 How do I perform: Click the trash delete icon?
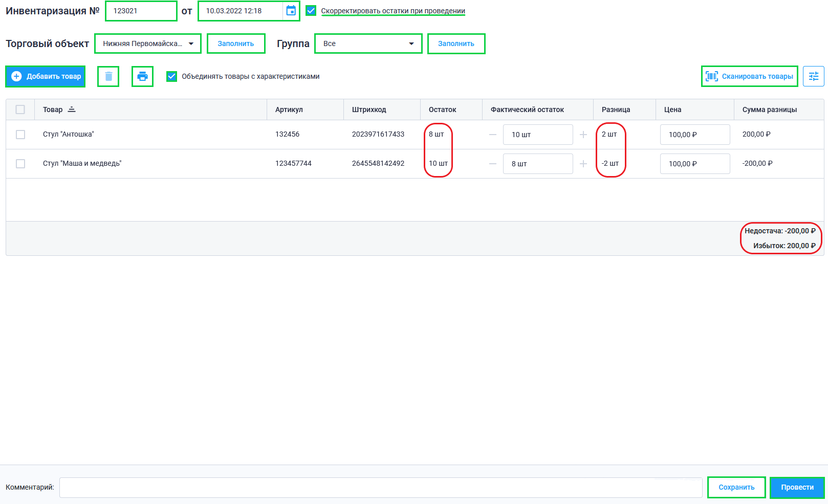click(108, 77)
